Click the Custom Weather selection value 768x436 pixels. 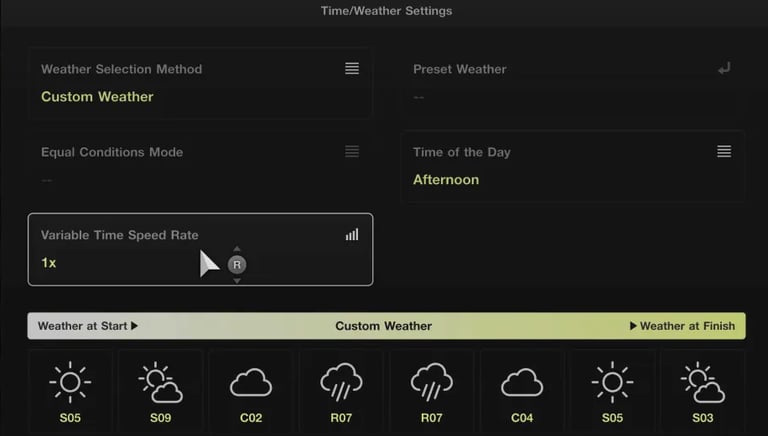(x=97, y=97)
